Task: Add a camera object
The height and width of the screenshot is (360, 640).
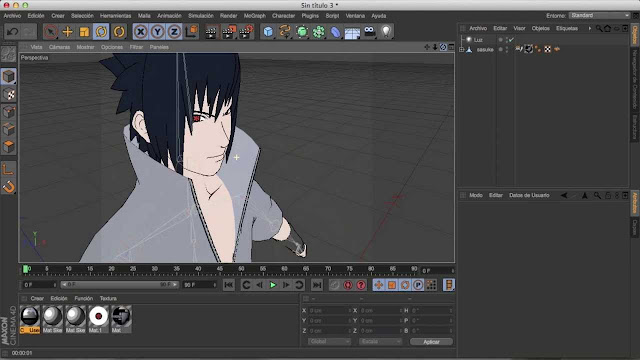Action: click(x=369, y=31)
